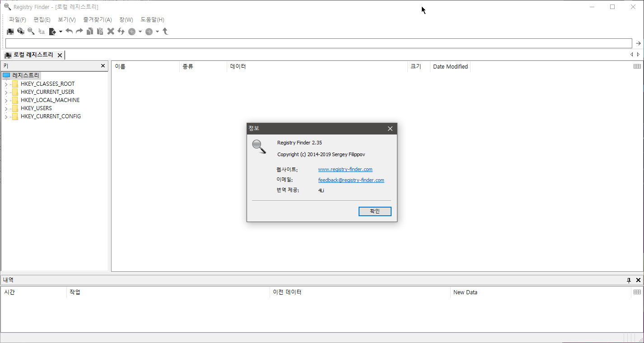The width and height of the screenshot is (644, 343).
Task: Click the Replace (b→a) toolbar icon
Action: pyautogui.click(x=42, y=32)
